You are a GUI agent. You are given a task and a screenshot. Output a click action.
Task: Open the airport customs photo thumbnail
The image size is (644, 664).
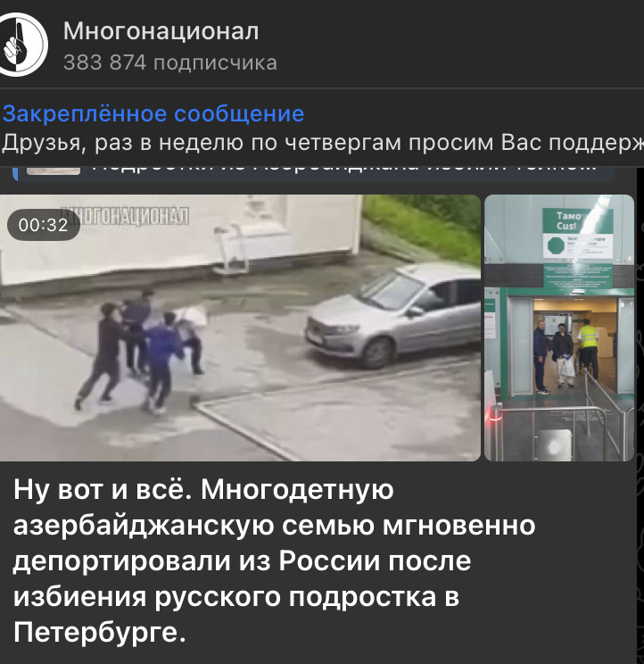pos(559,328)
